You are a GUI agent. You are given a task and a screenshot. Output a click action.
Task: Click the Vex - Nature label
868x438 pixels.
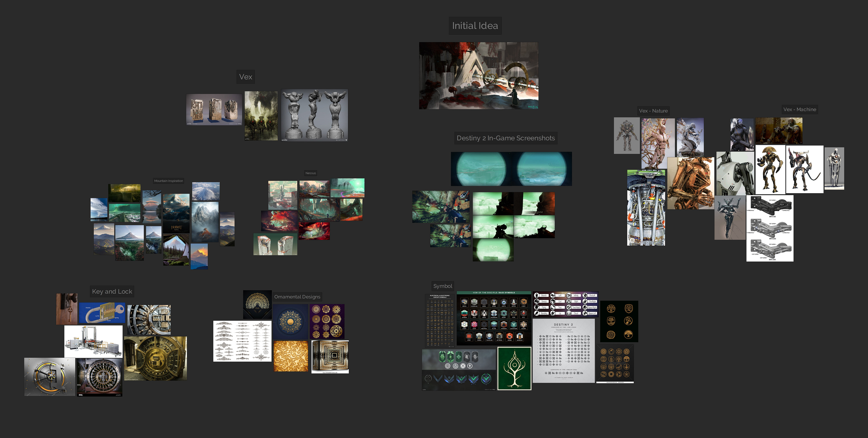(653, 111)
